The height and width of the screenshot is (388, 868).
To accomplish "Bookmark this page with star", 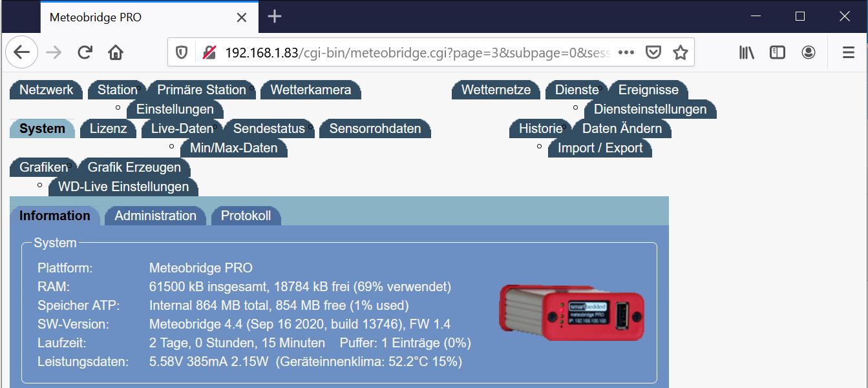I will (x=680, y=52).
